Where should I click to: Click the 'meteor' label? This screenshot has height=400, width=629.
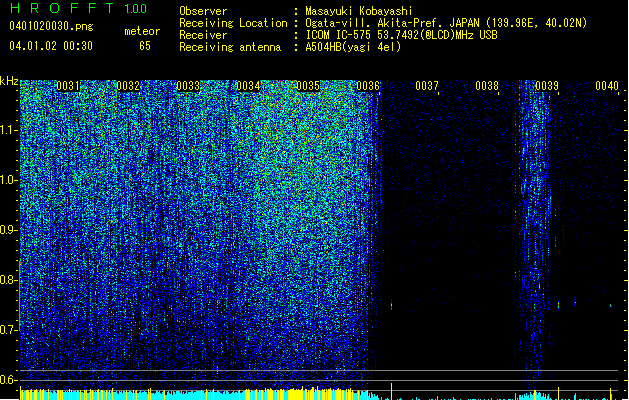[x=142, y=31]
